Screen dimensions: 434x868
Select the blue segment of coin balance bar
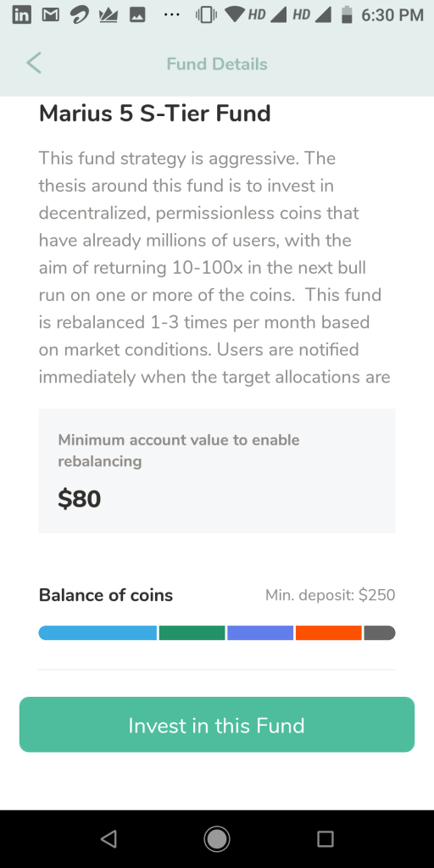tap(98, 632)
